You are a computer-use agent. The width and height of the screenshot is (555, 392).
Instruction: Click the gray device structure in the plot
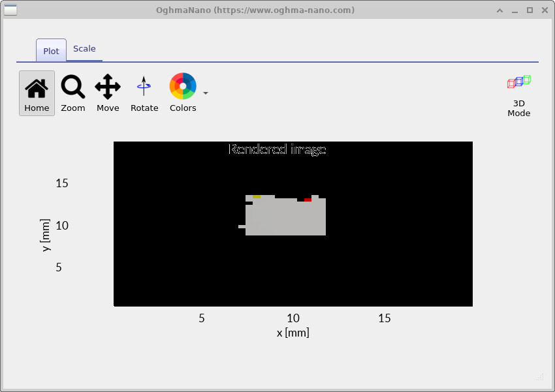point(284,219)
